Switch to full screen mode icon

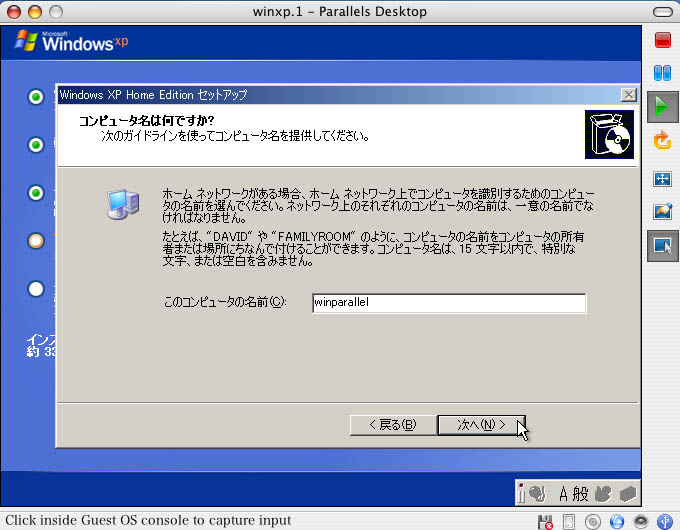click(x=661, y=178)
